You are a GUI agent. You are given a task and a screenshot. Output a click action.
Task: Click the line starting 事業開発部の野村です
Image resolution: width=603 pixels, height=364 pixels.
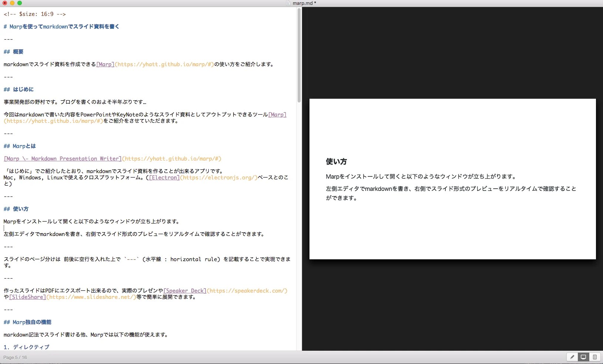(x=75, y=102)
